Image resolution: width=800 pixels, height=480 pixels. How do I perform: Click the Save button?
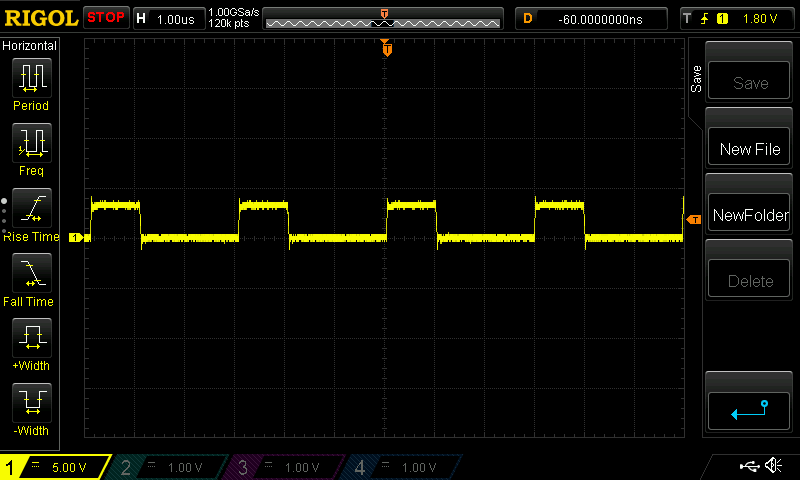tap(749, 81)
